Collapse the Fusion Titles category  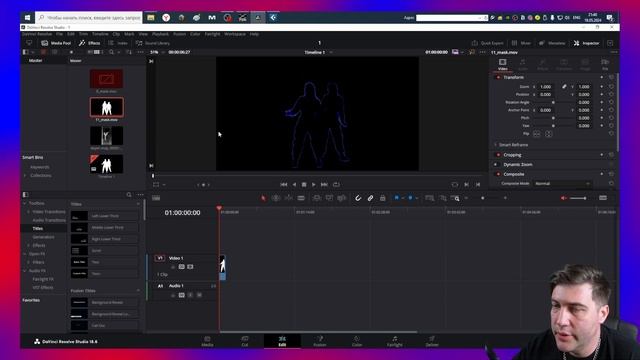(138, 291)
